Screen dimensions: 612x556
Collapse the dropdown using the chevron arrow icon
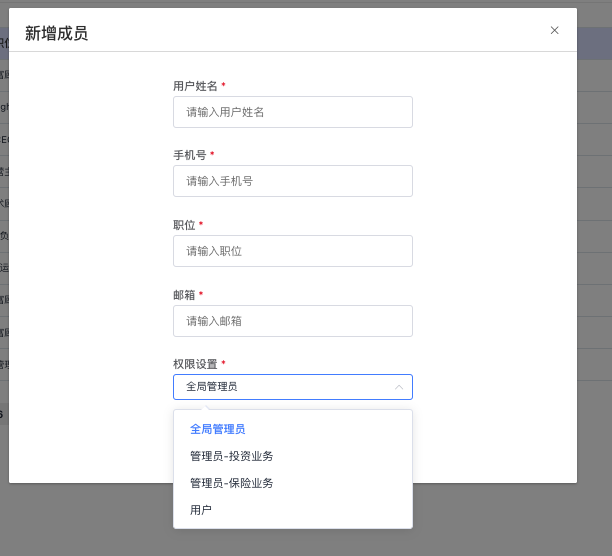[x=398, y=387]
